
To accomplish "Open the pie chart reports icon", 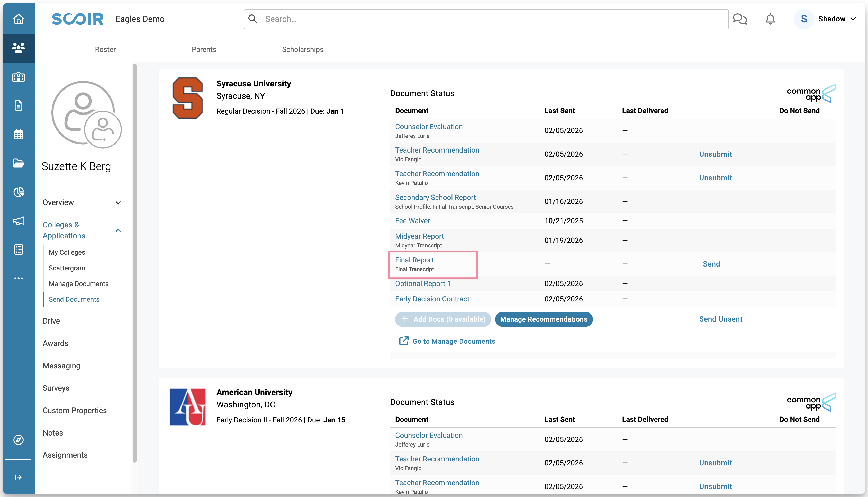I will pos(19,192).
